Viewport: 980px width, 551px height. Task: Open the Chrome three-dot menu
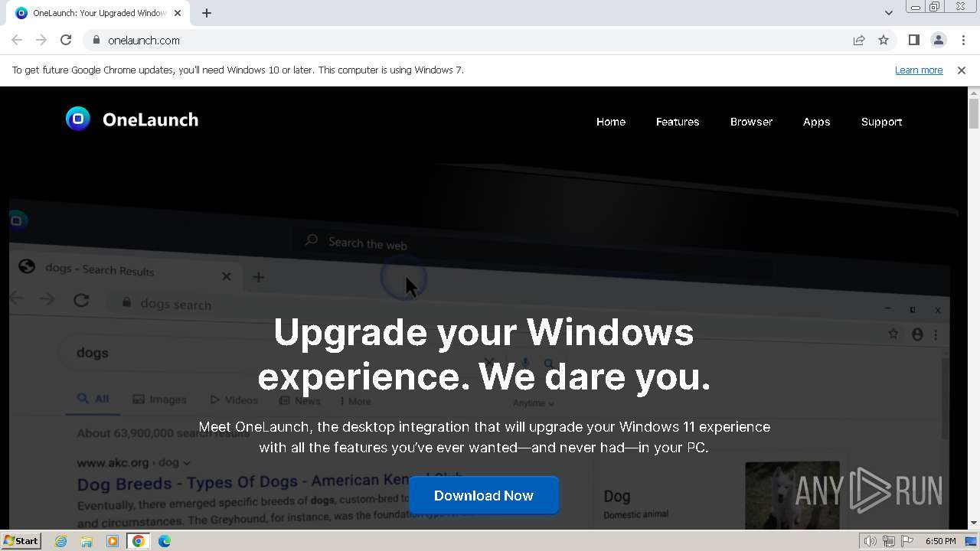(963, 40)
